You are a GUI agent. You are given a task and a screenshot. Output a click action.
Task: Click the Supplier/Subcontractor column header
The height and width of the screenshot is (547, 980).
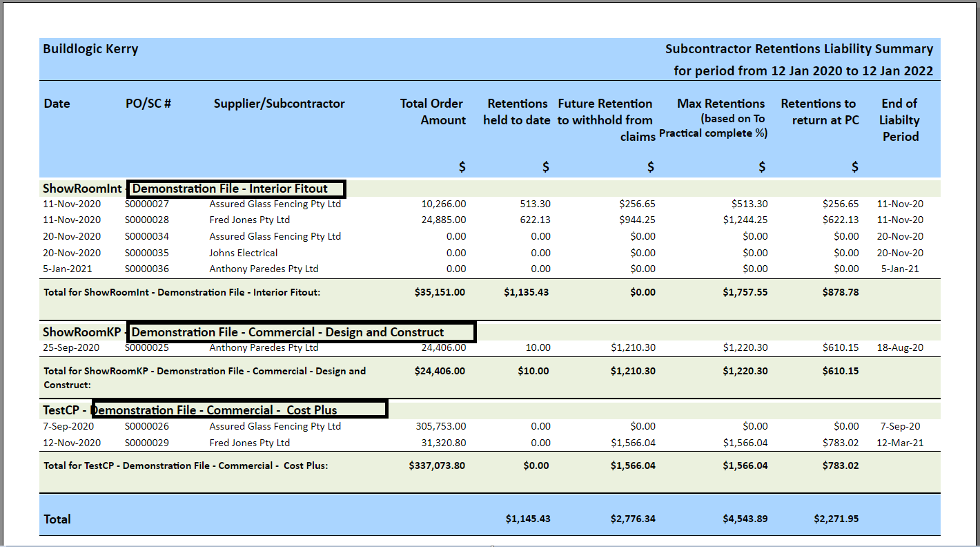pos(280,104)
